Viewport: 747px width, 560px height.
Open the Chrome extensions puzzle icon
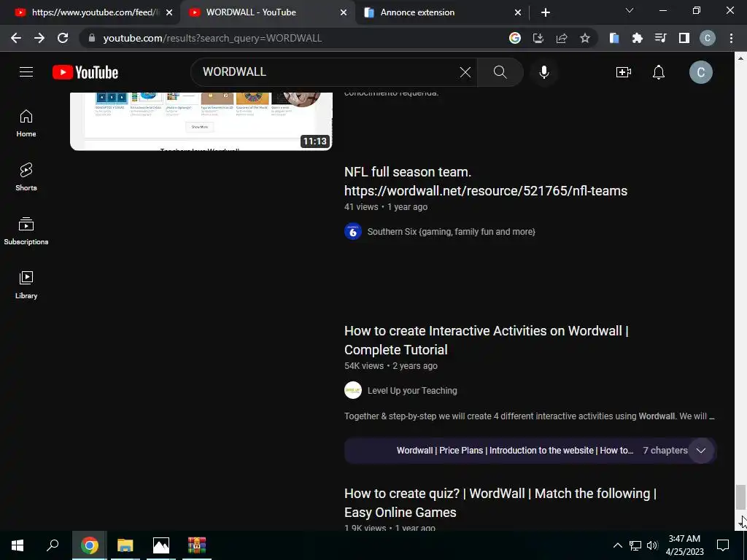[638, 38]
